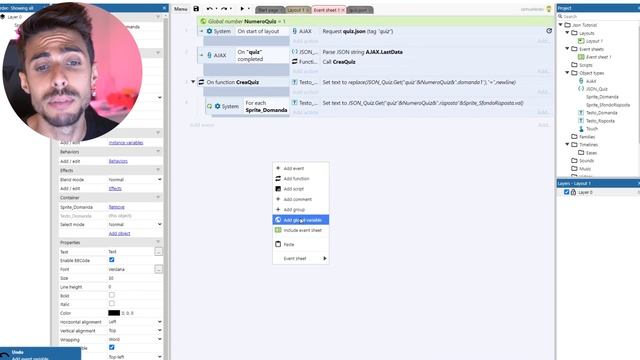Image resolution: width=640 pixels, height=360 pixels.
Task: Click the Preview play icon in toolbar
Action: tap(242, 9)
